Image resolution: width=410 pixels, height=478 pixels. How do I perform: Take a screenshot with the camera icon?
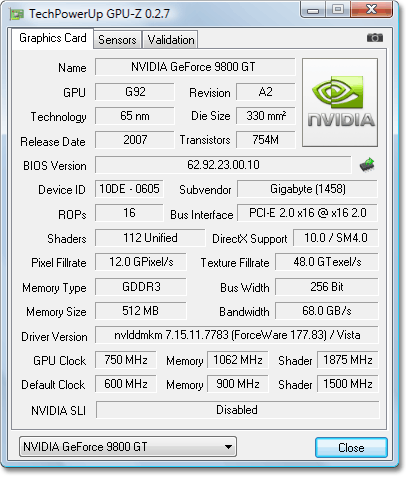[x=375, y=38]
